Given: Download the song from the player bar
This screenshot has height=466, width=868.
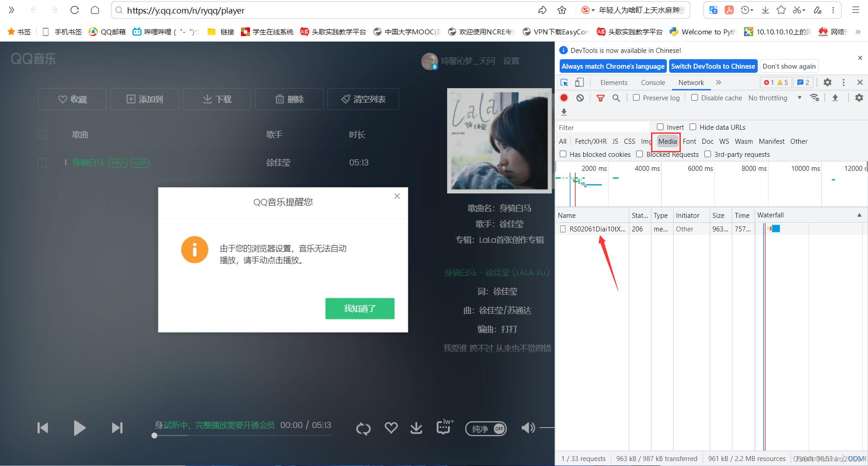Looking at the screenshot, I should coord(416,428).
